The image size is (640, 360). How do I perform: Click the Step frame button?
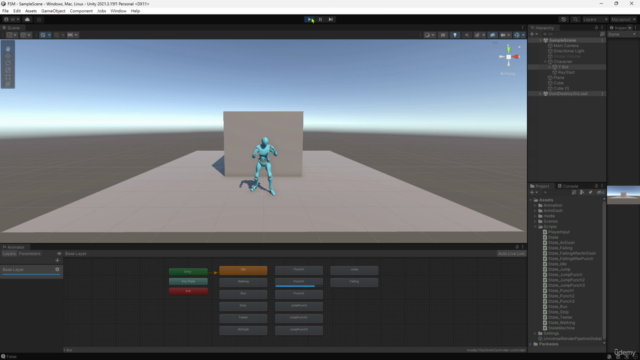click(x=331, y=19)
